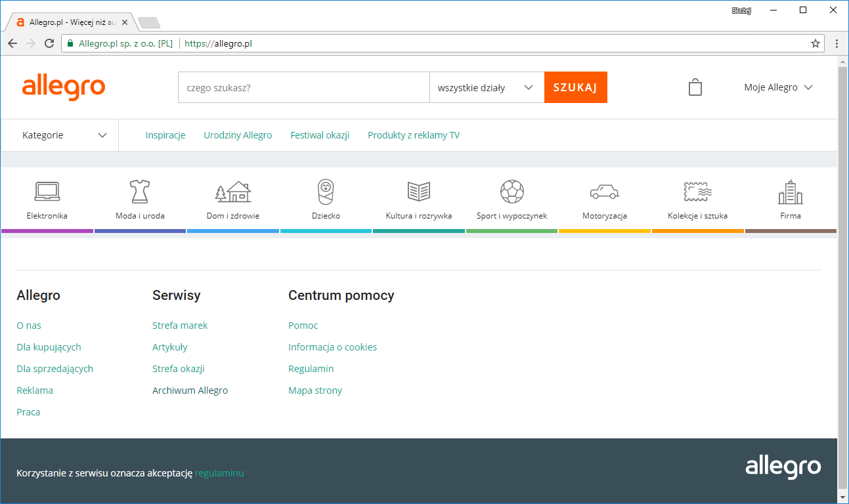
Task: Go back with the browser back arrow
Action: point(12,43)
